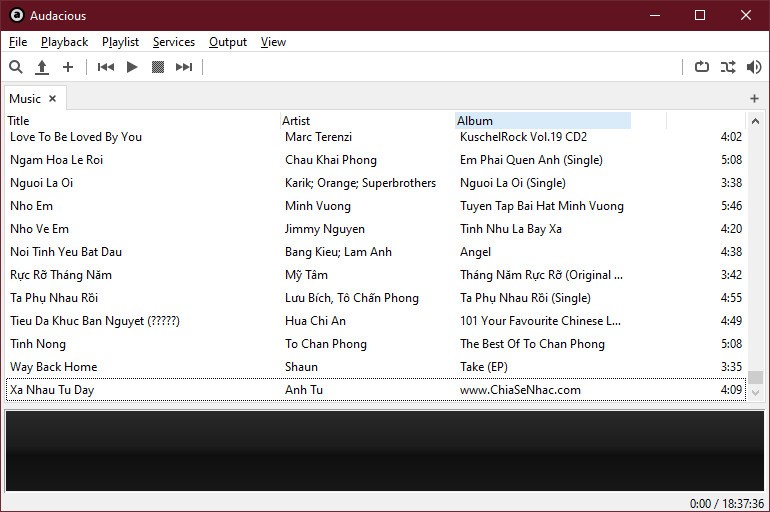The height and width of the screenshot is (512, 770).
Task: Click the 0:00 / 18:37:36 time display
Action: coord(727,504)
